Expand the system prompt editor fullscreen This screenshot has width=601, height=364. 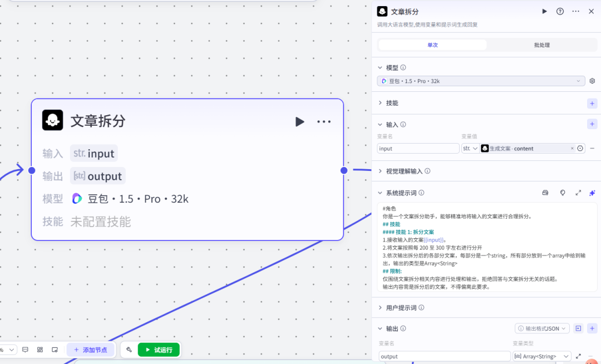point(578,193)
